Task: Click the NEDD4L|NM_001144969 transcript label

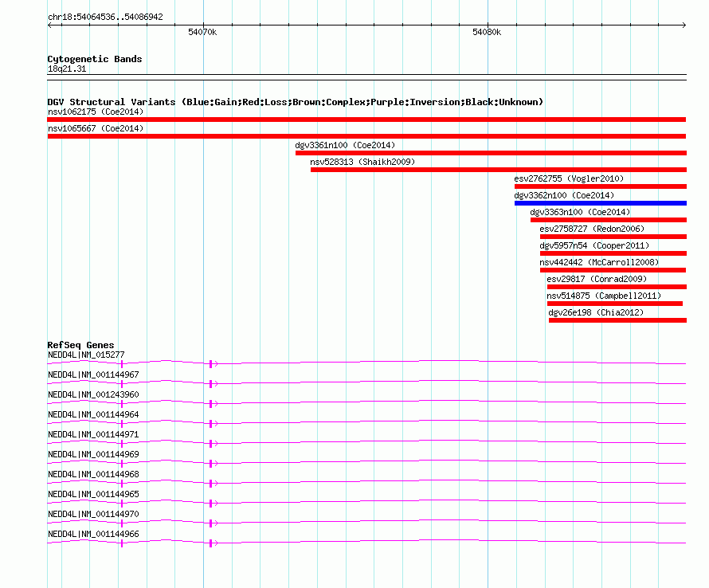Action: pos(93,455)
